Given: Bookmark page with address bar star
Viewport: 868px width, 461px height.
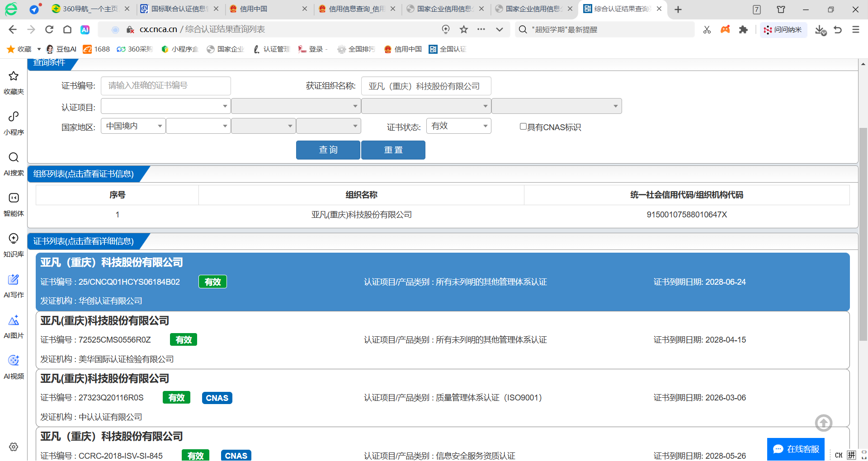Looking at the screenshot, I should tap(464, 29).
